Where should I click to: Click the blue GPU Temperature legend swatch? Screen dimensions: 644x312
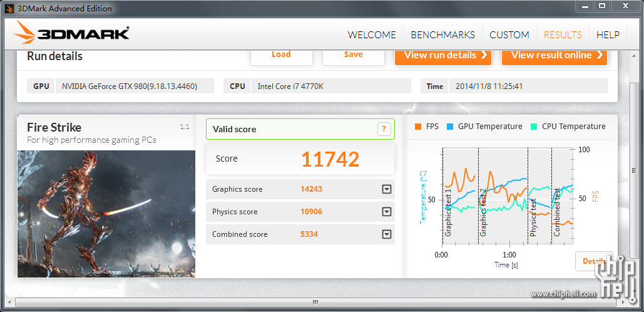pyautogui.click(x=450, y=127)
